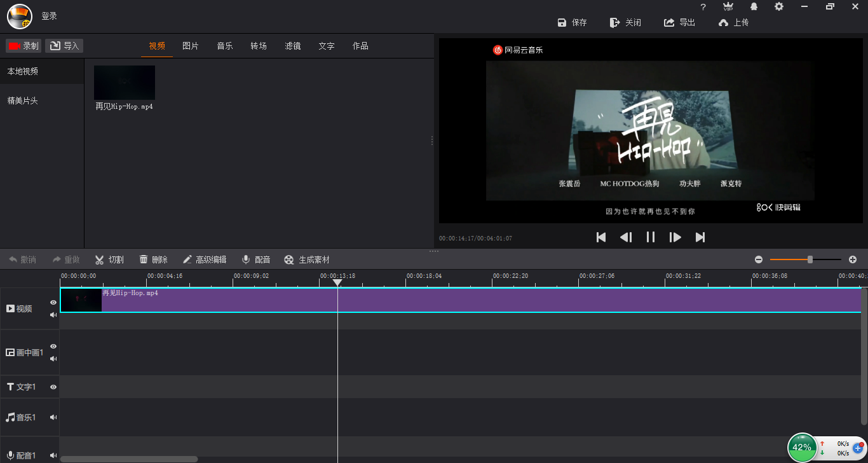Switch to the 作品 tab
This screenshot has width=868, height=463.
click(x=360, y=46)
